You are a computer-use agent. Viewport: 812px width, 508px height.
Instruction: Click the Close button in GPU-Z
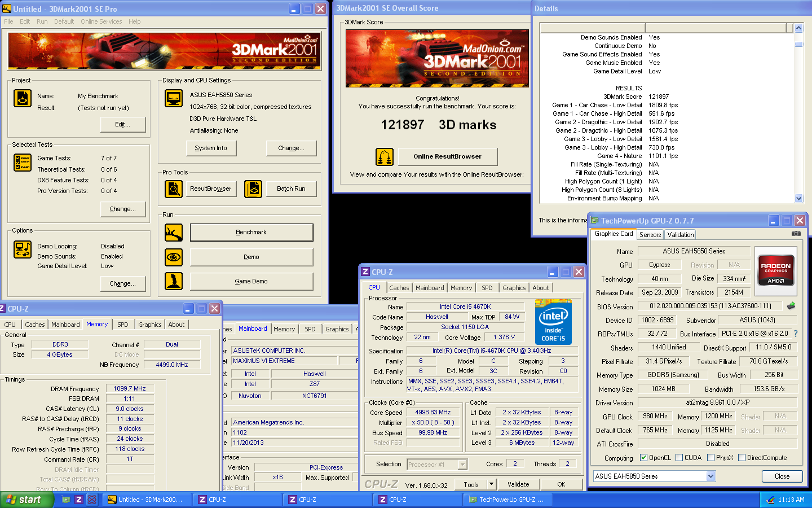click(782, 476)
